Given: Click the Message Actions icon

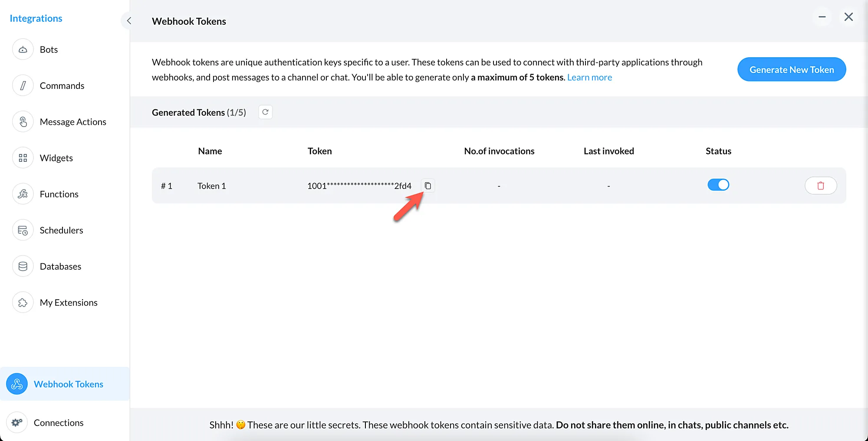Looking at the screenshot, I should (x=23, y=122).
